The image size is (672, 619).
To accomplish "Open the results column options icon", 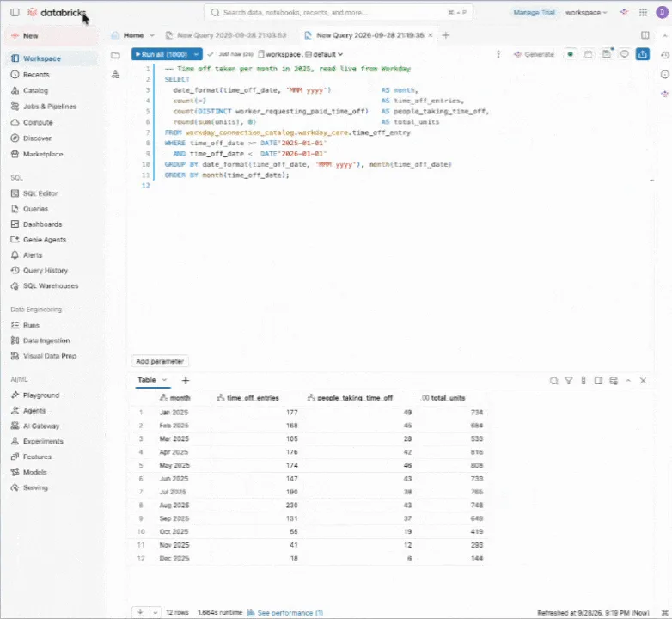I will pyautogui.click(x=583, y=381).
